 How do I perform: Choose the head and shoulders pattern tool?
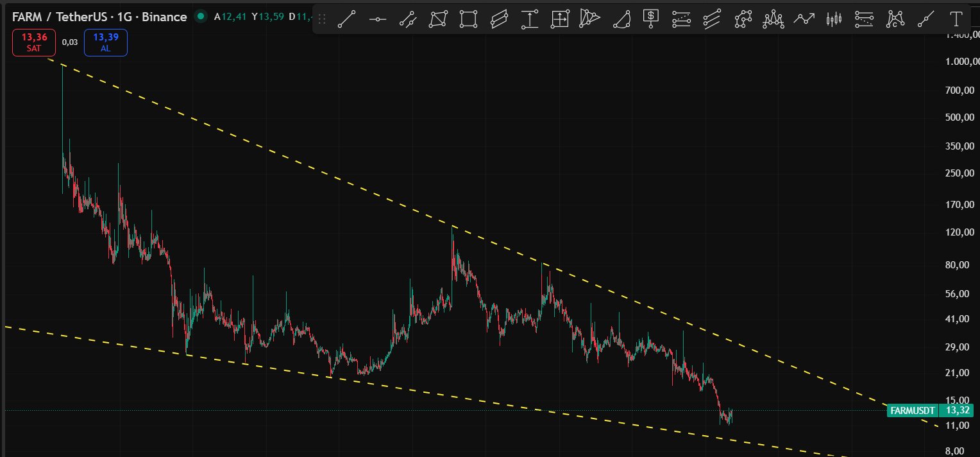pos(773,19)
